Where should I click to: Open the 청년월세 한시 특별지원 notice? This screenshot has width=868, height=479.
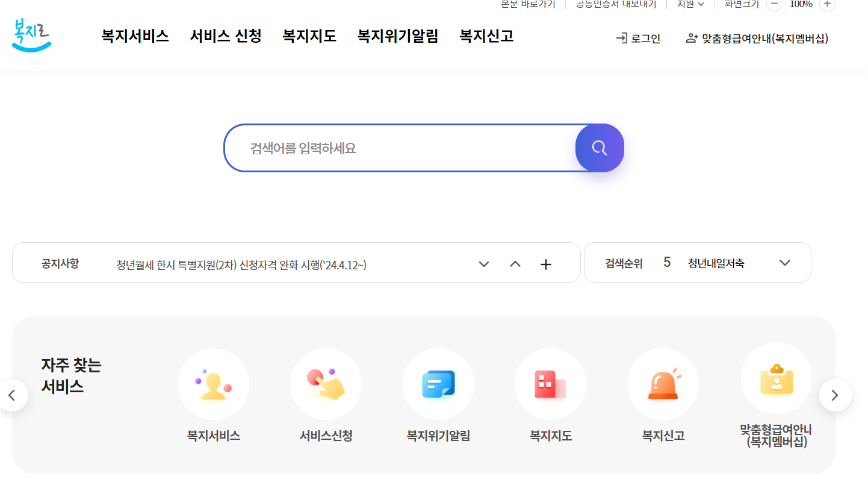241,265
